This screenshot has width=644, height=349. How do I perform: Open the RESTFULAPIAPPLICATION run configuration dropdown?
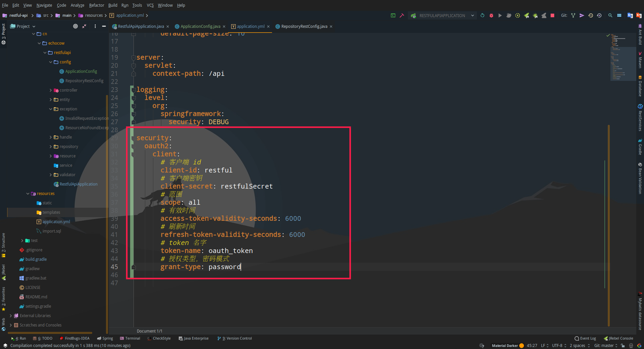click(x=442, y=15)
